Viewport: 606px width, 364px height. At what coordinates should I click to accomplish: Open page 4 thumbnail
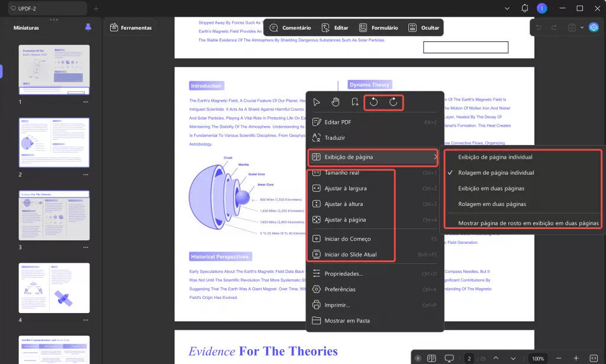point(54,288)
